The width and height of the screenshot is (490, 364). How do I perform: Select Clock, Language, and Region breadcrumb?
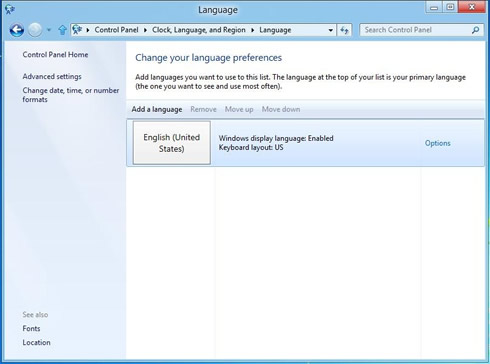[199, 30]
